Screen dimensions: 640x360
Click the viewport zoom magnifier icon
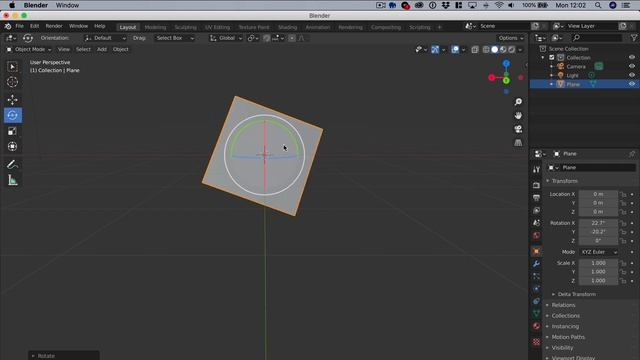[518, 102]
